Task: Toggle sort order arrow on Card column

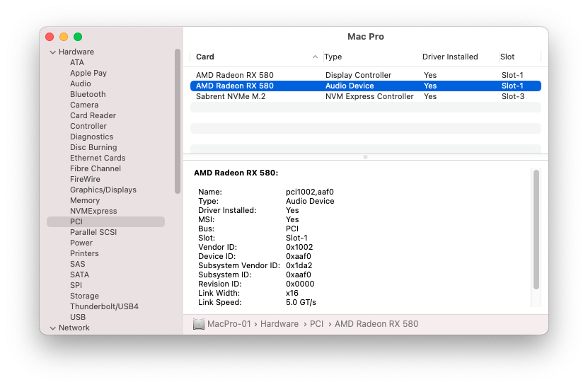Action: click(315, 57)
